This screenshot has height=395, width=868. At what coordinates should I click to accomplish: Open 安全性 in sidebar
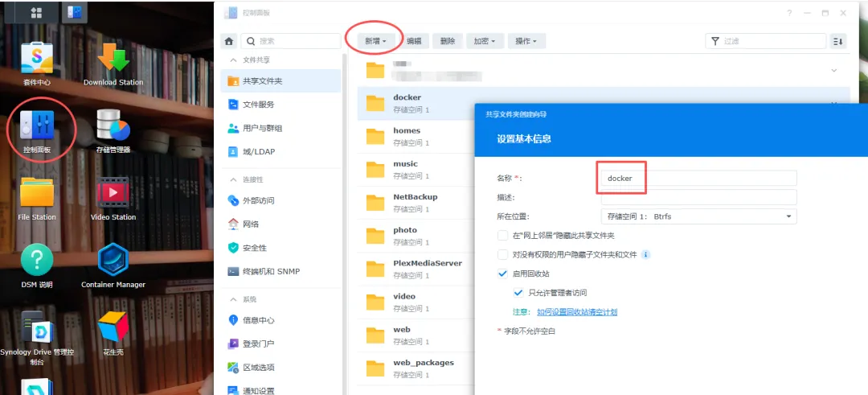pos(280,248)
